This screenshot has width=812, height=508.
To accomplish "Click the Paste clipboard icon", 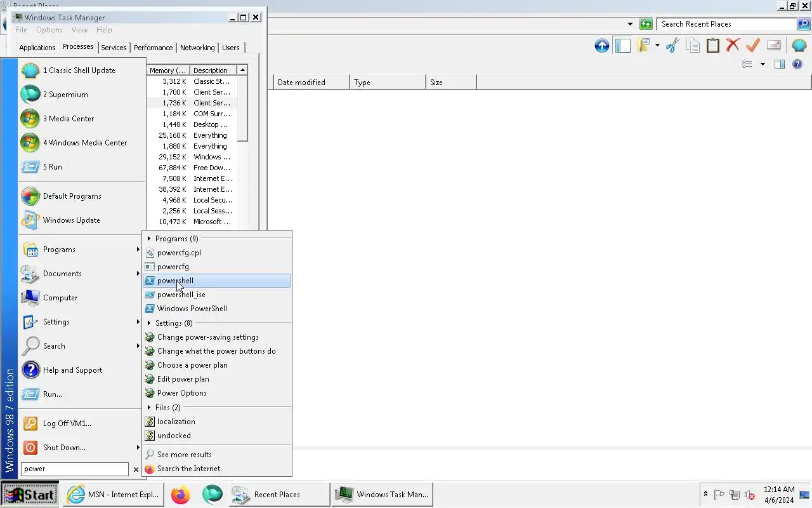I will coord(713,46).
